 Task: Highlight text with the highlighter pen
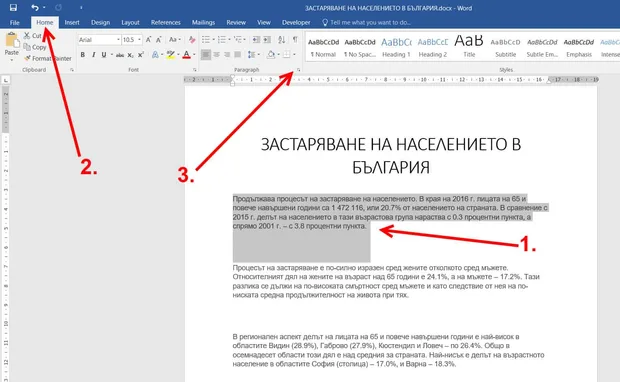(170, 55)
